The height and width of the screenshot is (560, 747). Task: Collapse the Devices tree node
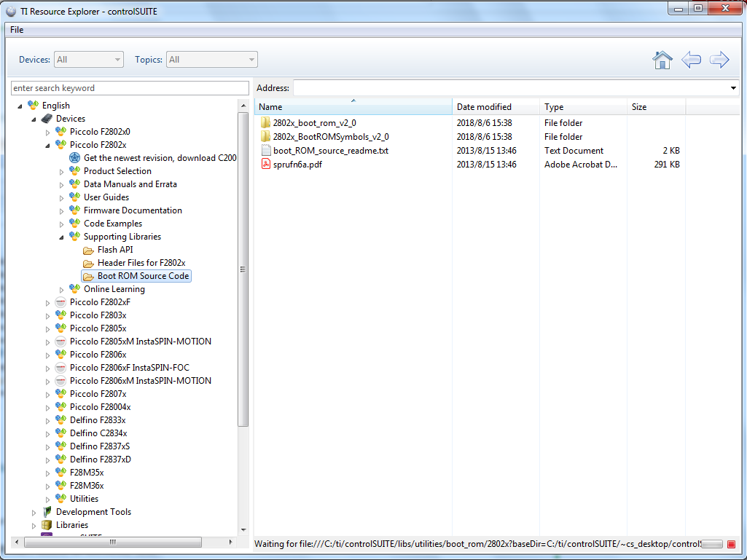[x=34, y=119]
